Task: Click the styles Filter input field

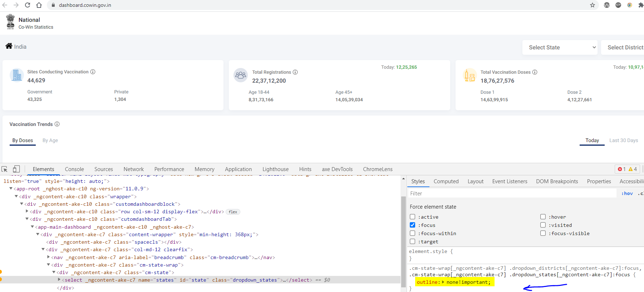Action: [512, 193]
